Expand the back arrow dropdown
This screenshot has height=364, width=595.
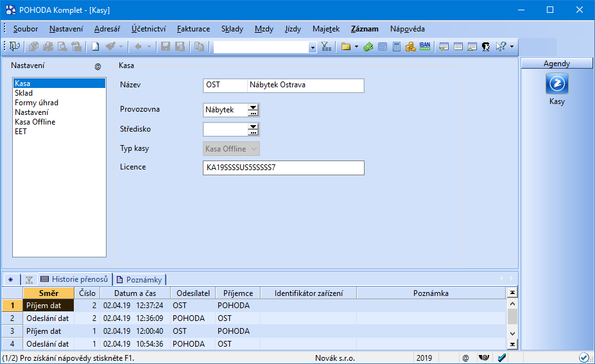(x=149, y=47)
